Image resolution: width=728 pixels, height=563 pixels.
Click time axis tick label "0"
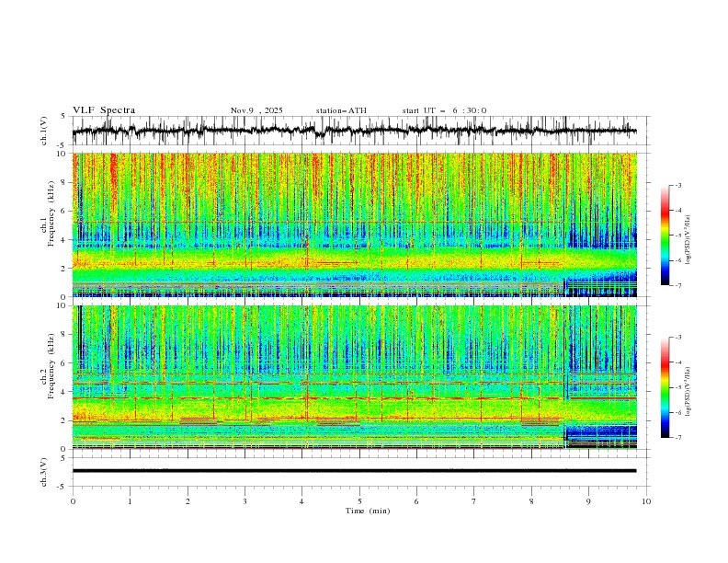[73, 501]
